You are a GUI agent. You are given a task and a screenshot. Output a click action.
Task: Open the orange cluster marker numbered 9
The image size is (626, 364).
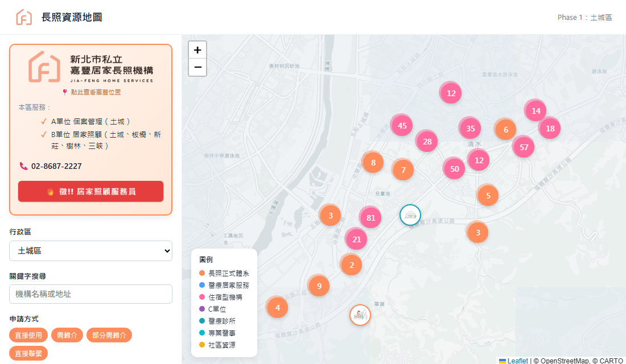(x=319, y=286)
